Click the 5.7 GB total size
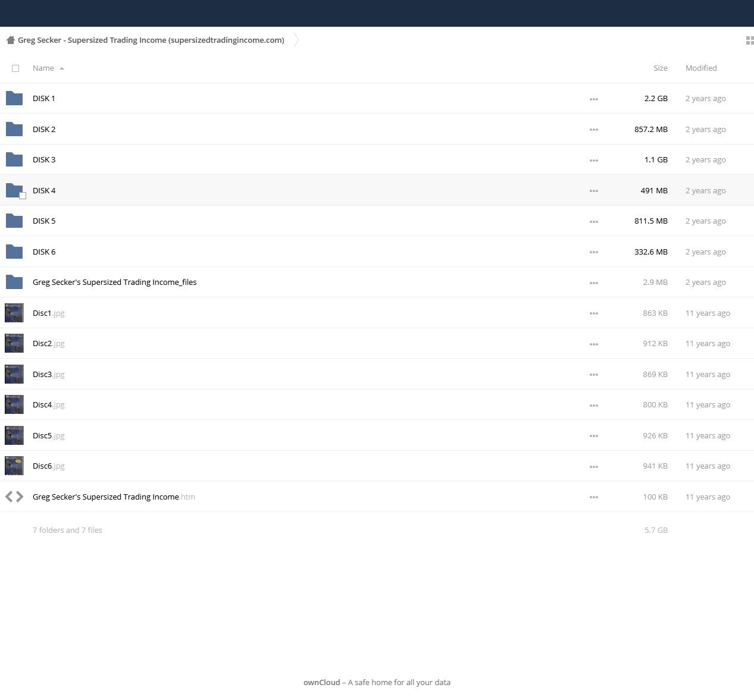Screen dimensions: 754x700 click(x=656, y=530)
